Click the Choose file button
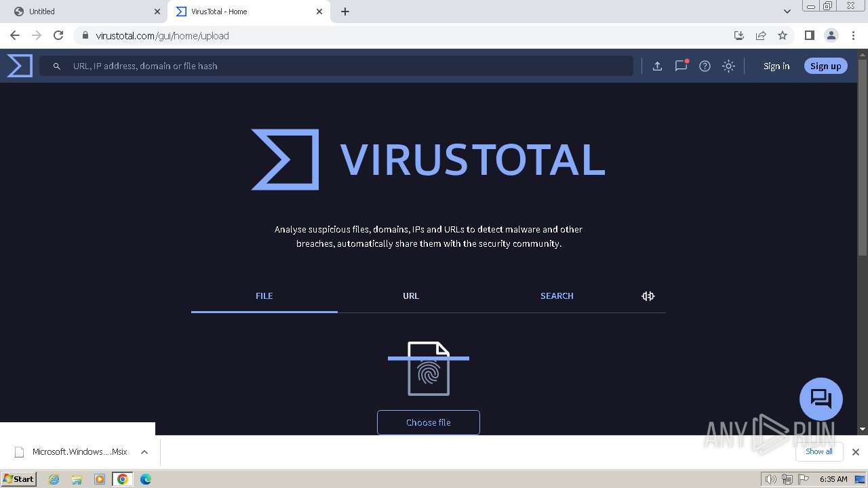The image size is (868, 488). (x=429, y=422)
